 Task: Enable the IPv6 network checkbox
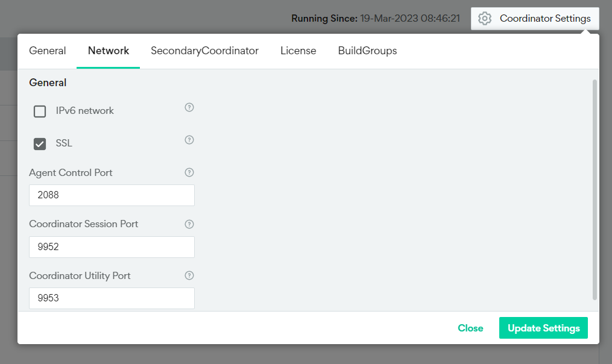40,111
